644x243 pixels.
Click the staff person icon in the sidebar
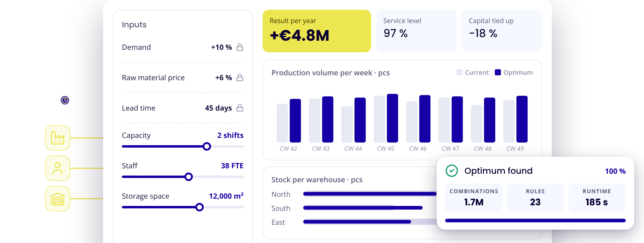click(58, 168)
